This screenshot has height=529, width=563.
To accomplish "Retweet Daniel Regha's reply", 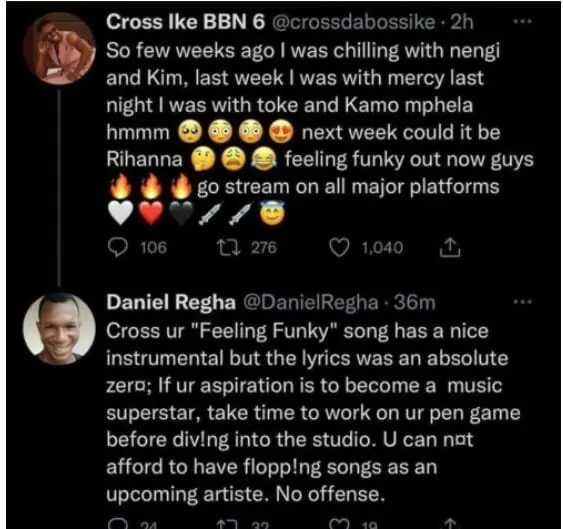I will click(226, 525).
